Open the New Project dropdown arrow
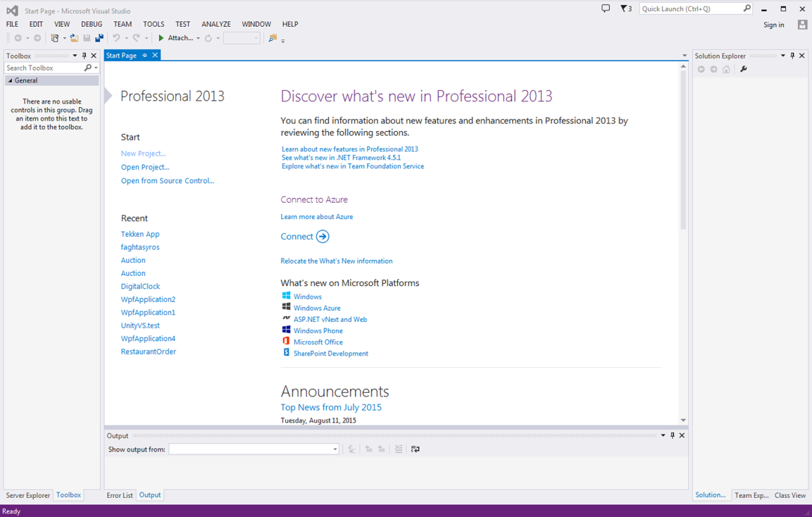 point(64,38)
